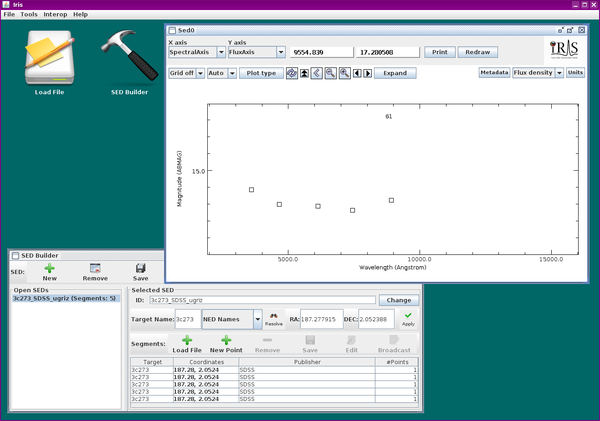Viewport: 600px width, 421px height.
Task: Click the Target column header
Action: tap(152, 362)
